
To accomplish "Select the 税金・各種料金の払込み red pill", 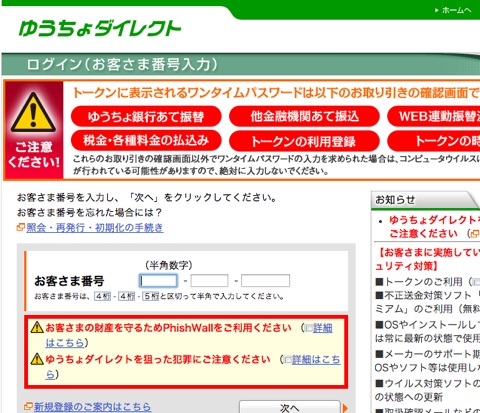I will [146, 141].
